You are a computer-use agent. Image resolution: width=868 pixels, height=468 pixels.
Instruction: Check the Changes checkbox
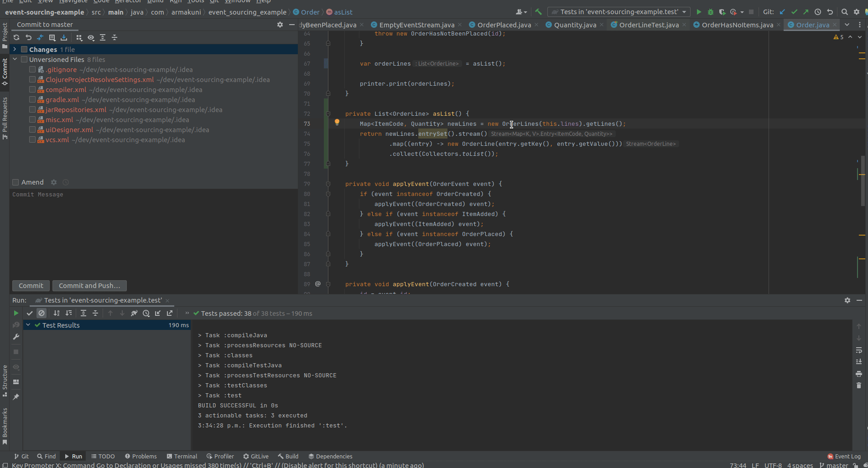tap(24, 49)
